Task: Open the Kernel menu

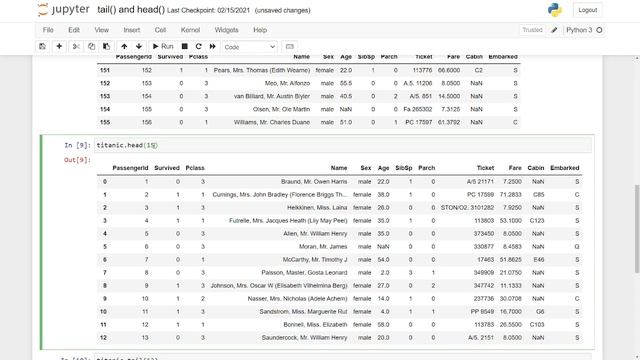Action: (191, 30)
